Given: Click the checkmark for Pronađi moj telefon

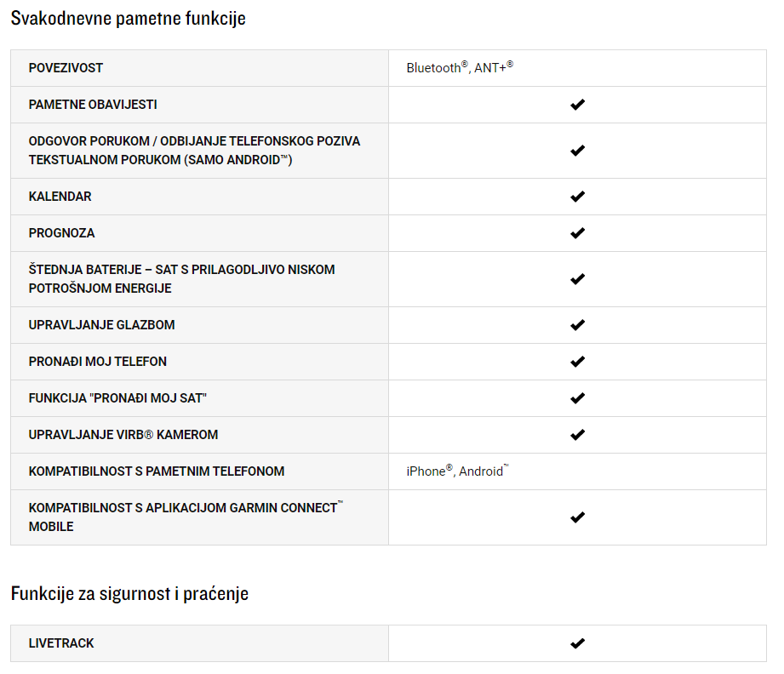Looking at the screenshot, I should point(577,362).
